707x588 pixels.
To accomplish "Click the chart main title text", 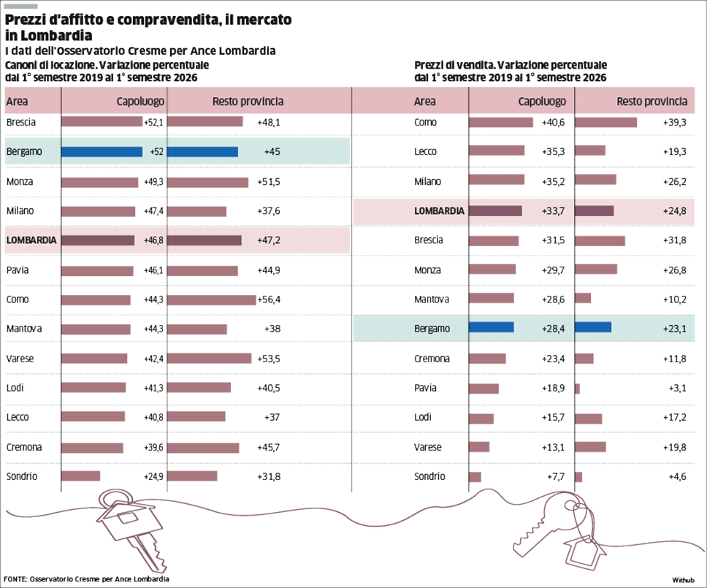I will [148, 27].
